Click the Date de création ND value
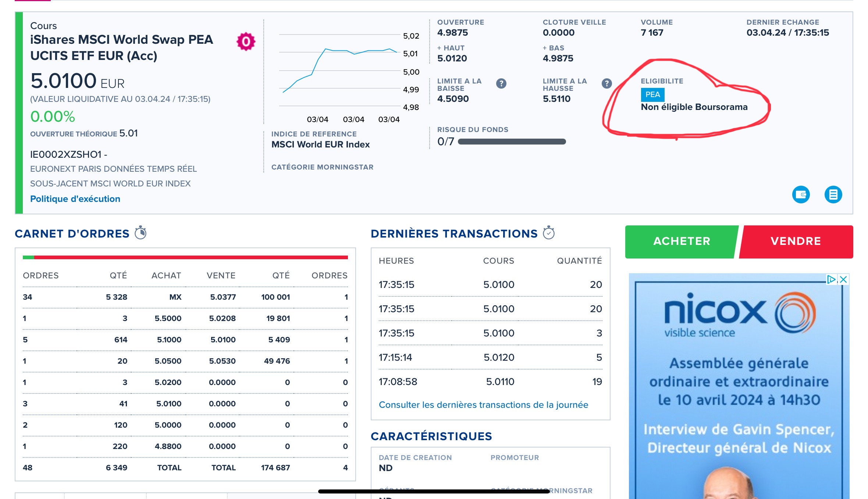The width and height of the screenshot is (868, 499). coord(385,468)
